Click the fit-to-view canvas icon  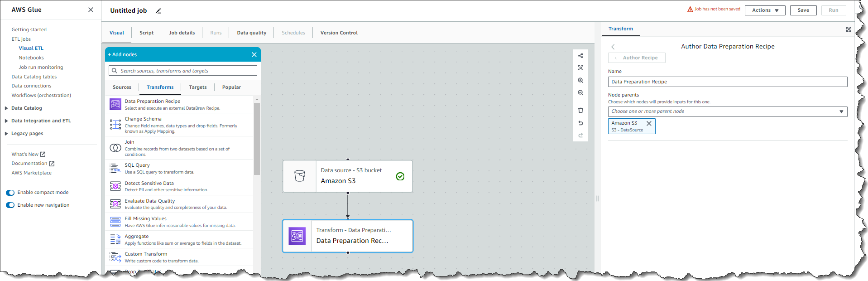[580, 68]
